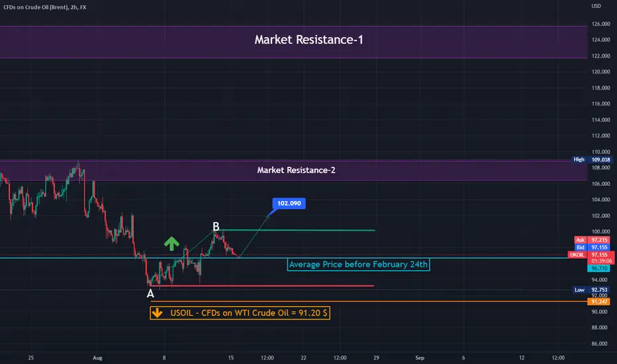617x364 pixels.
Task: Click the blue Bid 97.155 price tag
Action: [592, 247]
